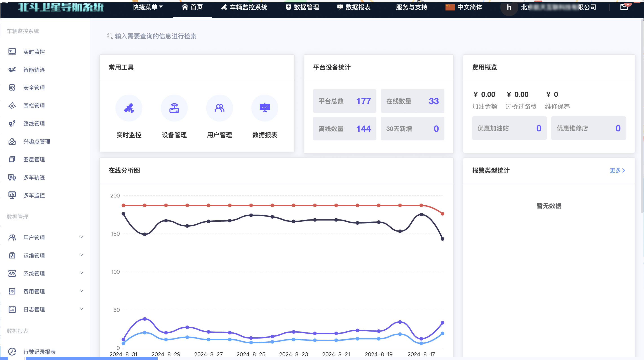Select 兴趣点管理 in the sidebar

[37, 141]
